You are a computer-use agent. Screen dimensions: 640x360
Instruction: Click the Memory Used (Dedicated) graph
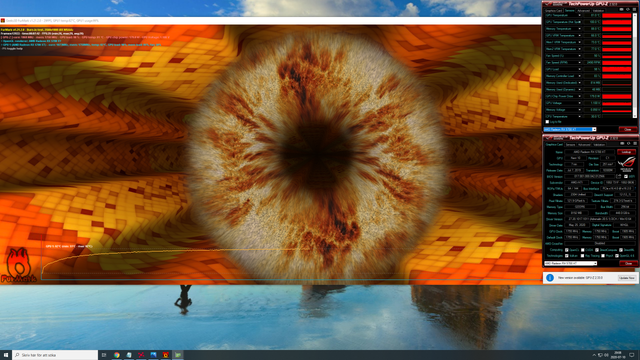pyautogui.click(x=617, y=83)
